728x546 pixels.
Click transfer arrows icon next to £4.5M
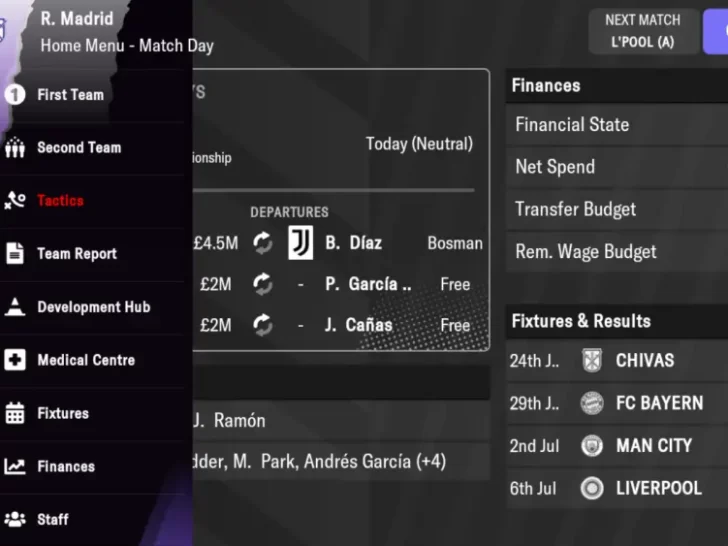click(262, 243)
